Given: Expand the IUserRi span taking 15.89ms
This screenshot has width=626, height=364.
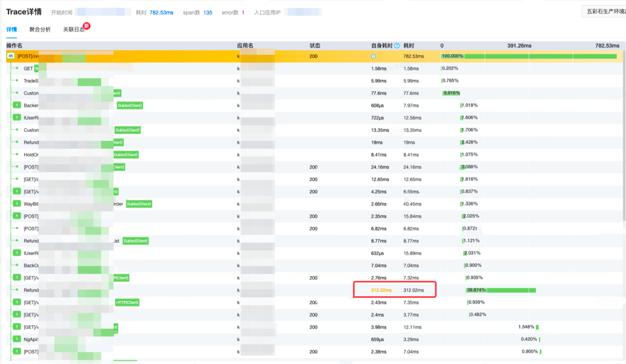Looking at the screenshot, I should [x=17, y=253].
